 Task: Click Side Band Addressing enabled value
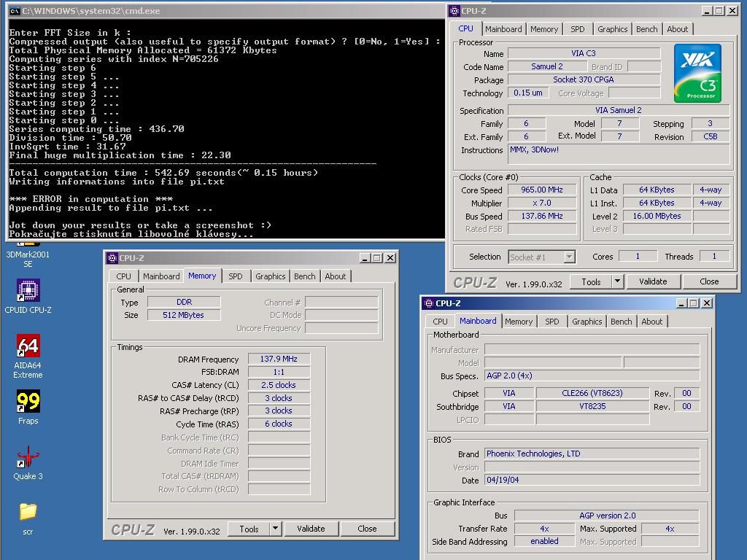click(544, 542)
